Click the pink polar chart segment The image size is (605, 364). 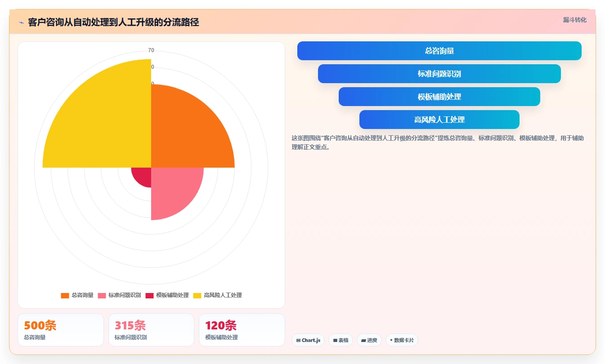coord(173,189)
